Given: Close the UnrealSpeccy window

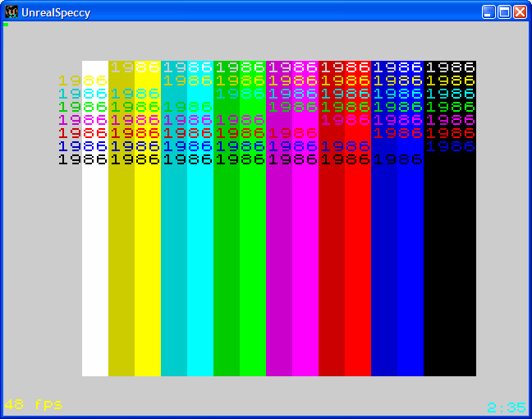Looking at the screenshot, I should (520, 12).
